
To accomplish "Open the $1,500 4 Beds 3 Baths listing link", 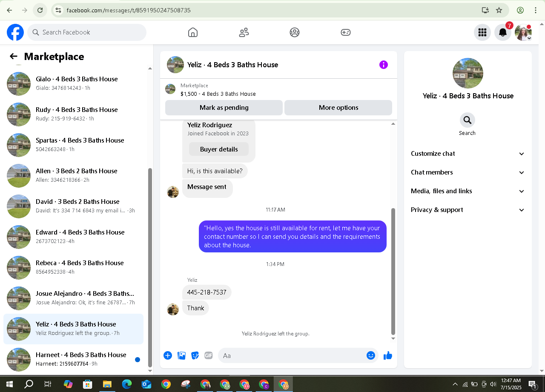I will tap(218, 94).
